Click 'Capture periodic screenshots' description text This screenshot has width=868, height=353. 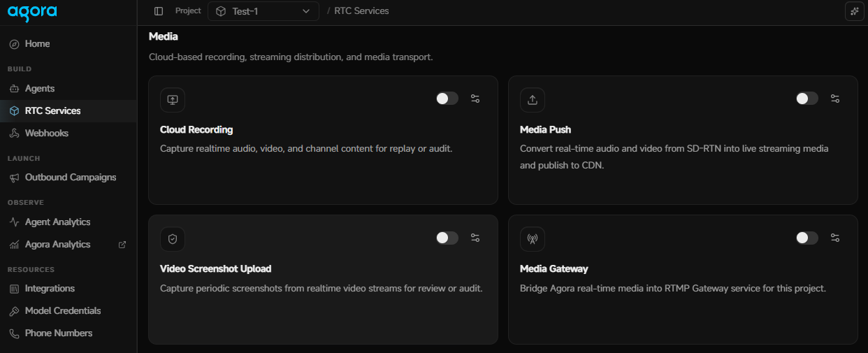pyautogui.click(x=321, y=288)
